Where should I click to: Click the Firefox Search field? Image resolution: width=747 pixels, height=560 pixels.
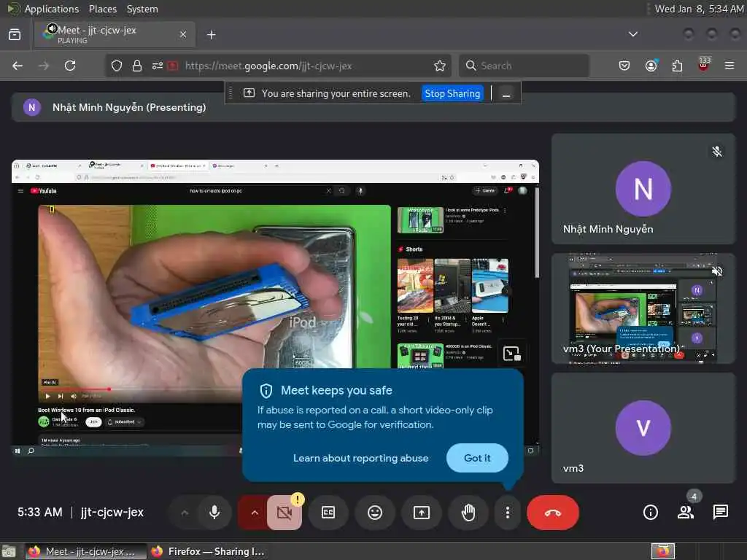click(524, 66)
